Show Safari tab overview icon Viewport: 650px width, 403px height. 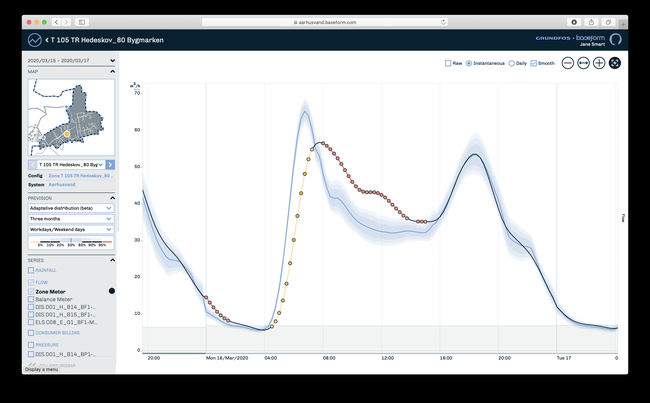click(x=608, y=22)
